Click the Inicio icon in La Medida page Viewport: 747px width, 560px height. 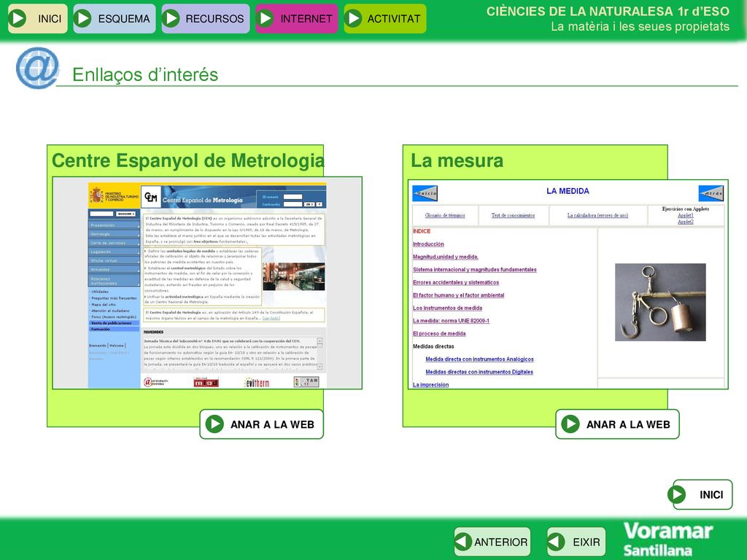425,193
